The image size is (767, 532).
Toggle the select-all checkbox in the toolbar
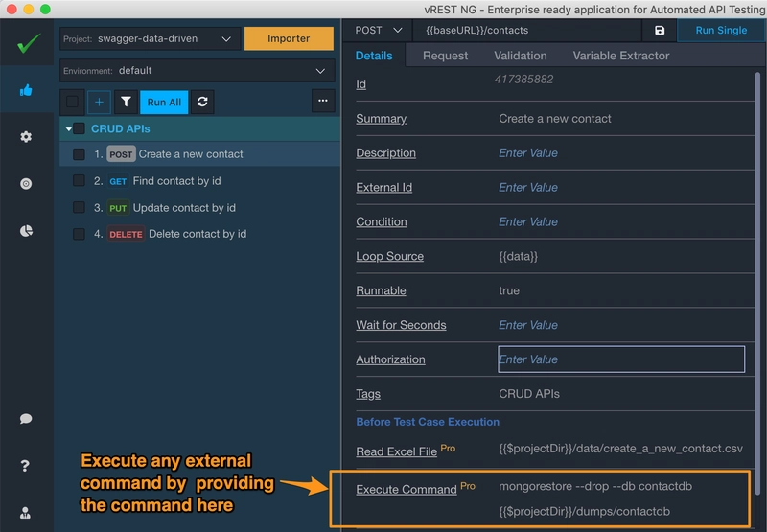(73, 102)
